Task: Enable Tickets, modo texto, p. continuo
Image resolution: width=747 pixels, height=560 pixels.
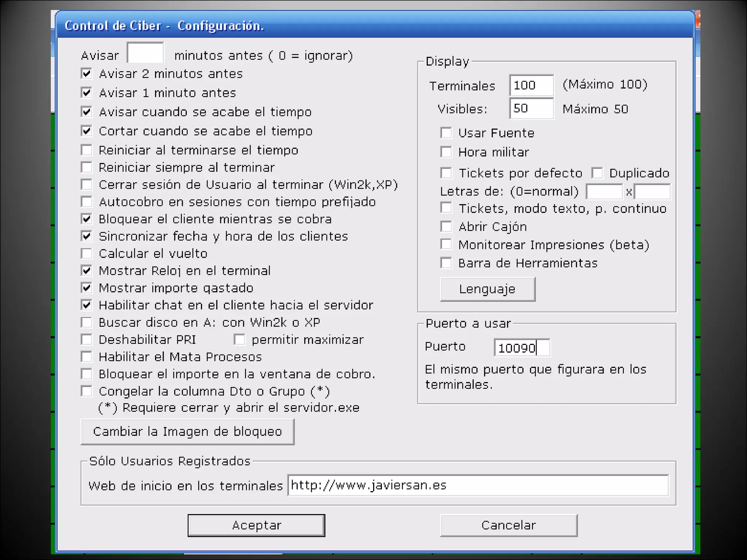Action: point(446,208)
